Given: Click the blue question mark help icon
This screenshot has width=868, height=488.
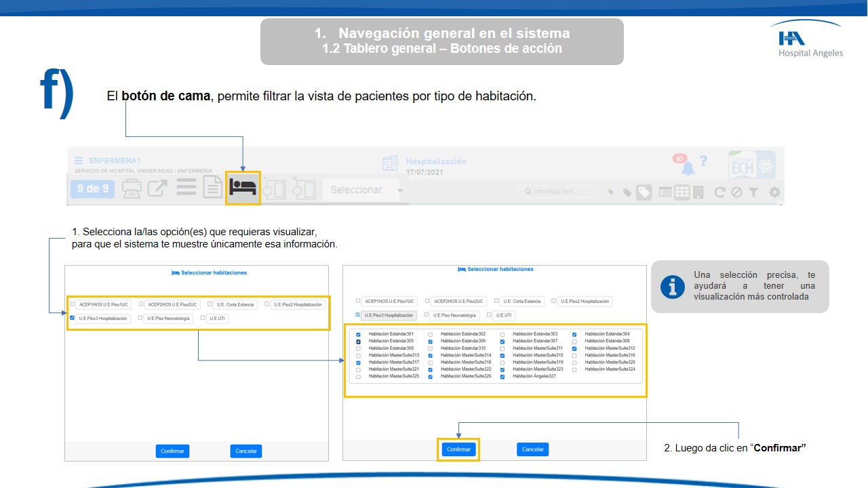Looking at the screenshot, I should (x=704, y=161).
